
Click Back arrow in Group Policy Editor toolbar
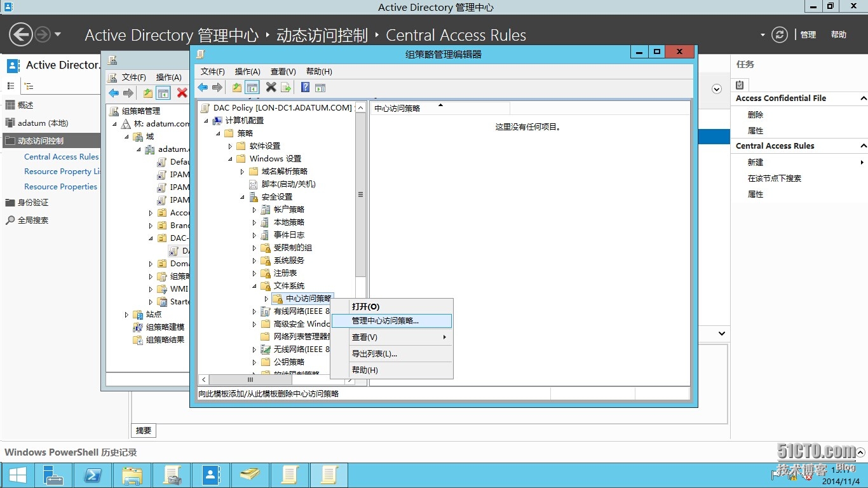click(203, 88)
